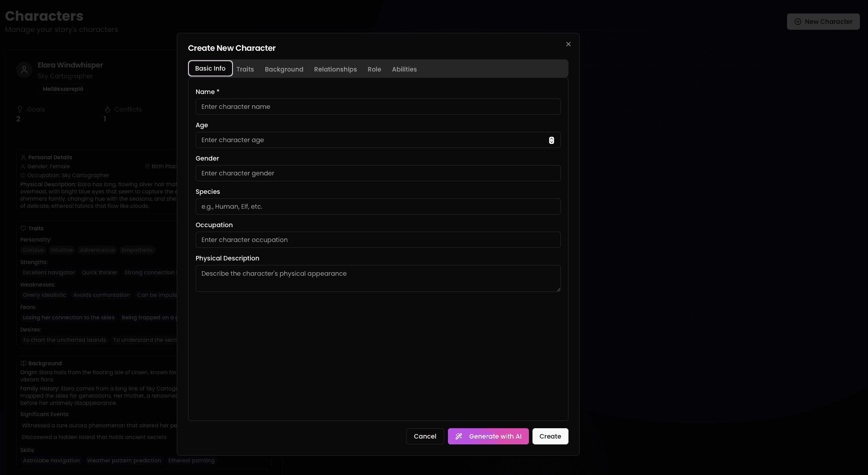Focus the character name input field
The image size is (868, 475).
(378, 107)
